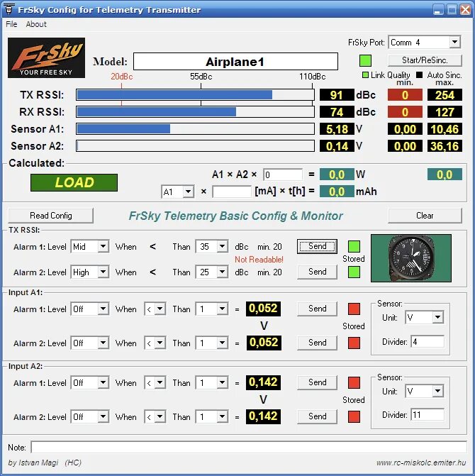Send Input A1 Alarm 1 setting
Image resolution: width=475 pixels, height=476 pixels.
point(317,309)
